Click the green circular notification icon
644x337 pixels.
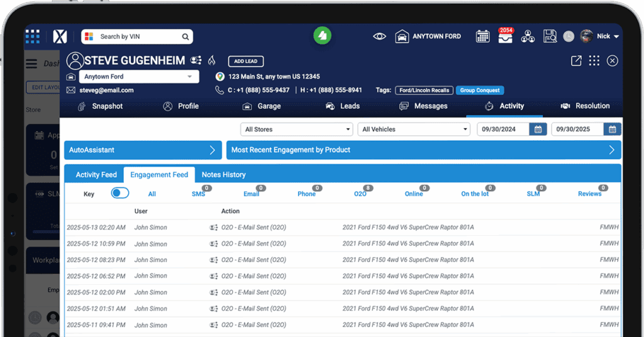coord(323,36)
